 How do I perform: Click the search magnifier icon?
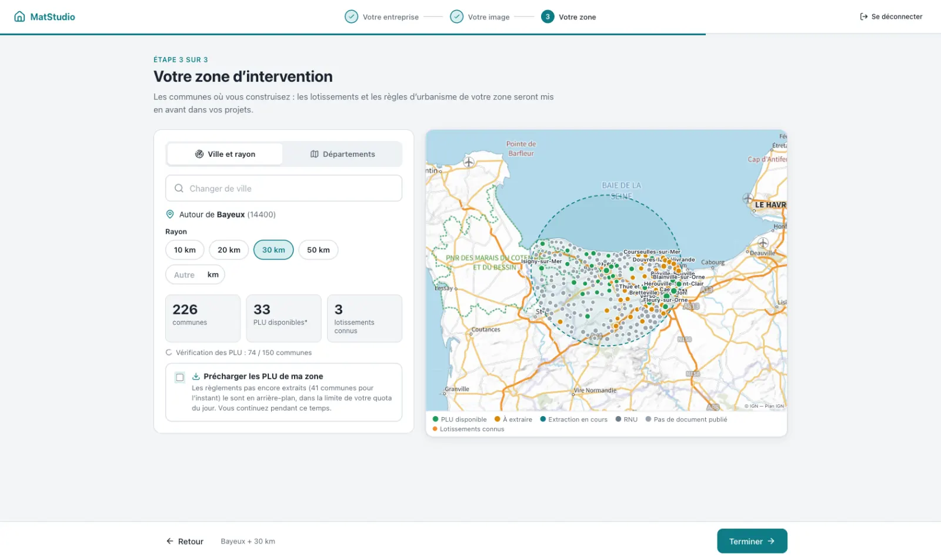179,189
